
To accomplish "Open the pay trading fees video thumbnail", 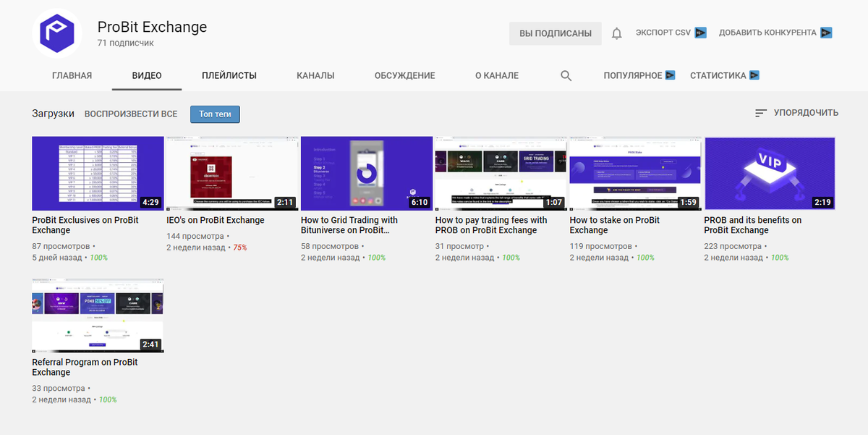I will 501,174.
